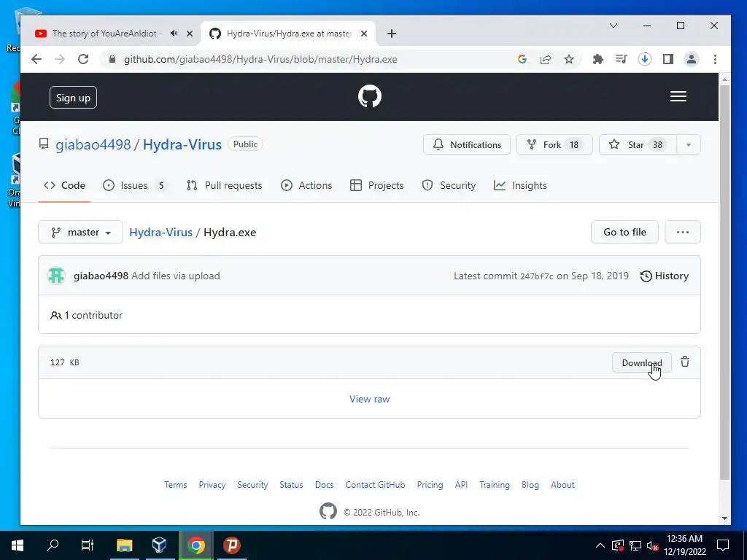Open the Security tab

point(449,185)
